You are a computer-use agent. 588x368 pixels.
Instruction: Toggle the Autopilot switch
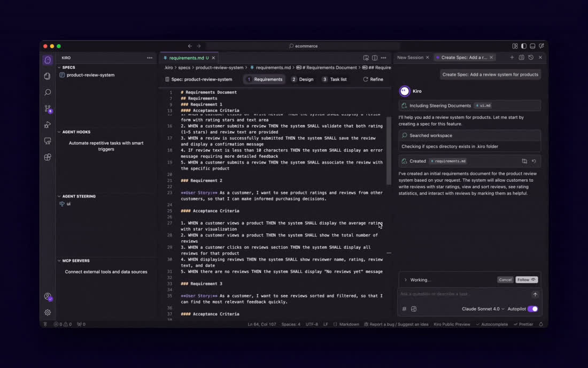pos(532,309)
